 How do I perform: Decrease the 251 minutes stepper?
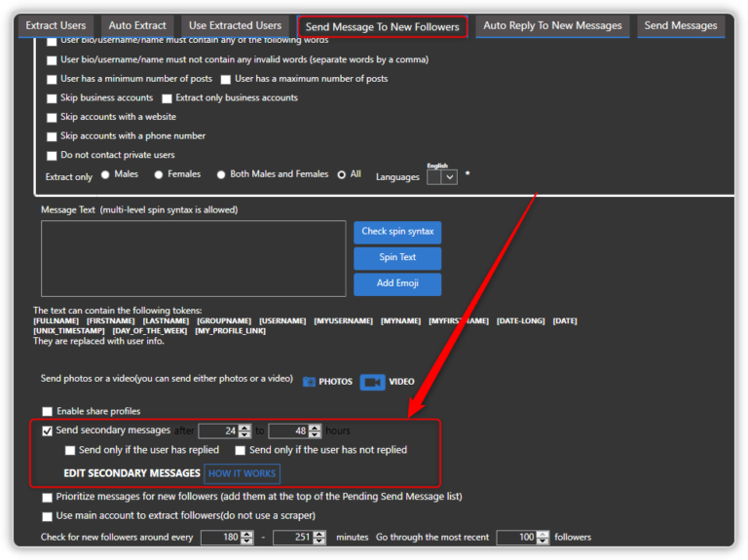coord(319,541)
